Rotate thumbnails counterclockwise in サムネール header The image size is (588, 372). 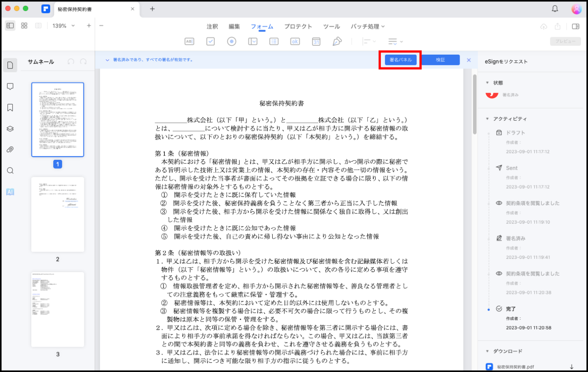click(71, 62)
